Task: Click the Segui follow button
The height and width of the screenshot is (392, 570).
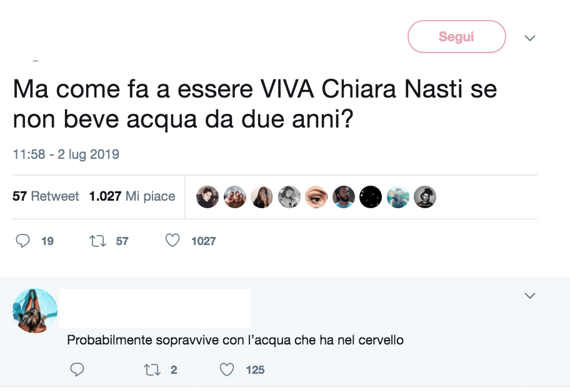Action: [456, 37]
